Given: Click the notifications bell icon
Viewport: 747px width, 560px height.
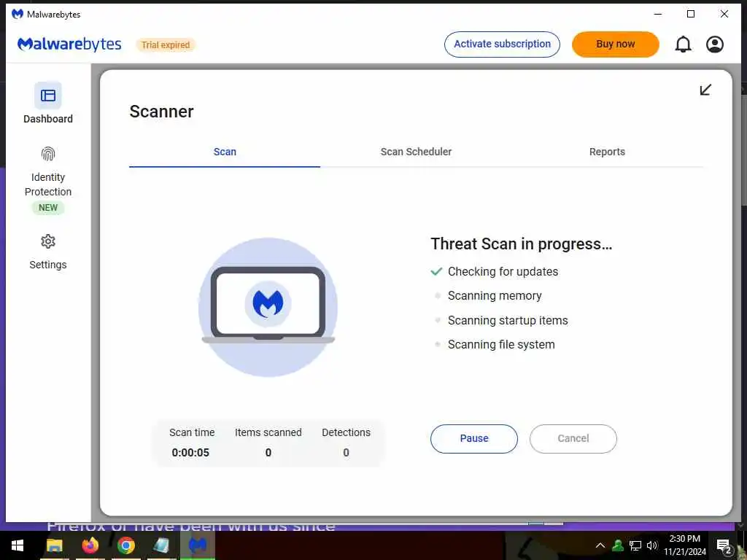Looking at the screenshot, I should pos(683,44).
